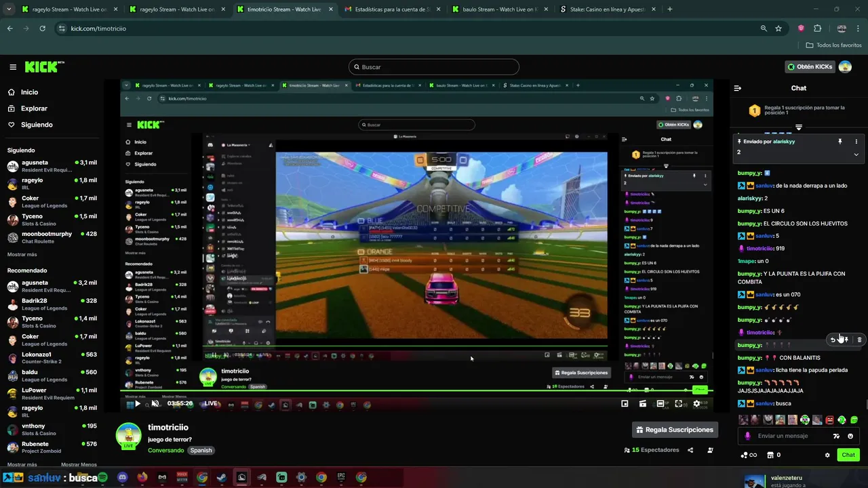
Task: Open Firefox from the taskbar
Action: tap(142, 477)
